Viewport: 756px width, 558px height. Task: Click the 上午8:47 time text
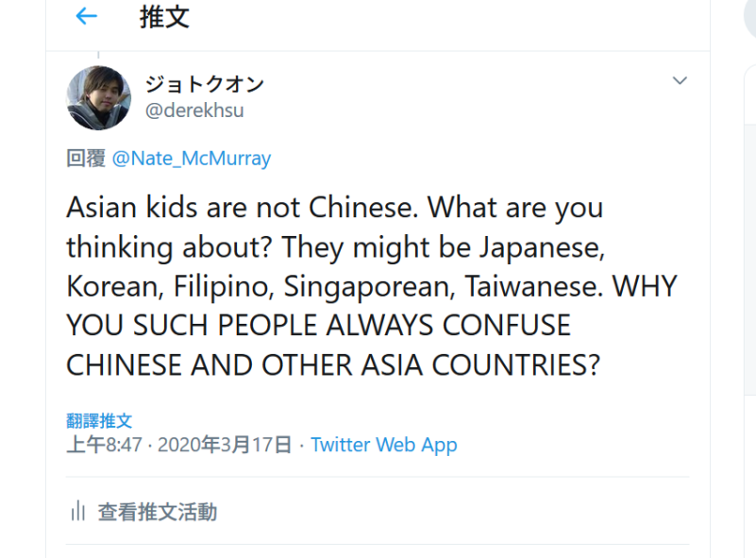(102, 444)
